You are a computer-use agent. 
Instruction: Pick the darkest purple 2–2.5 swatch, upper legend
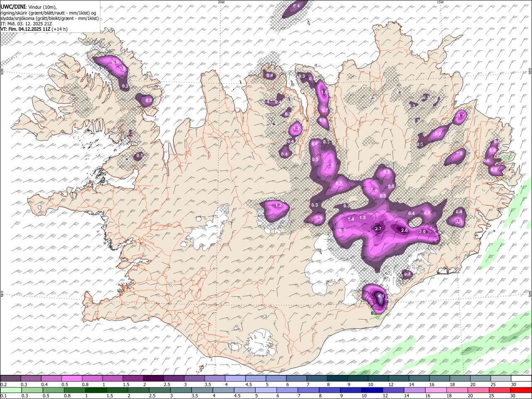pos(153,378)
